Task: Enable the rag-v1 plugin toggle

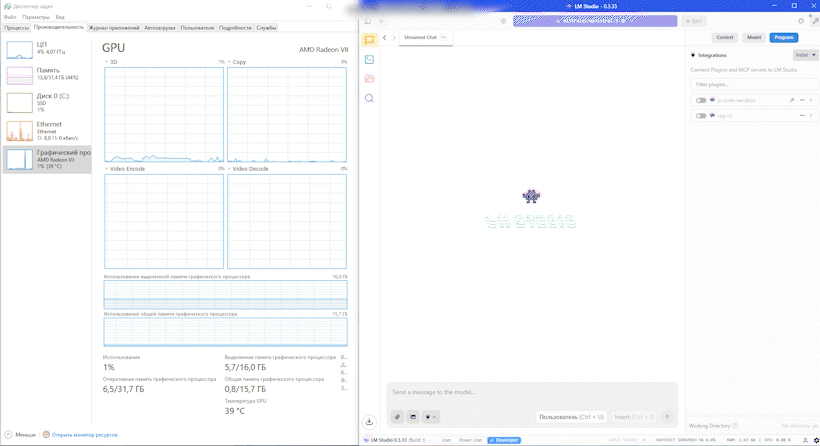Action: [701, 116]
